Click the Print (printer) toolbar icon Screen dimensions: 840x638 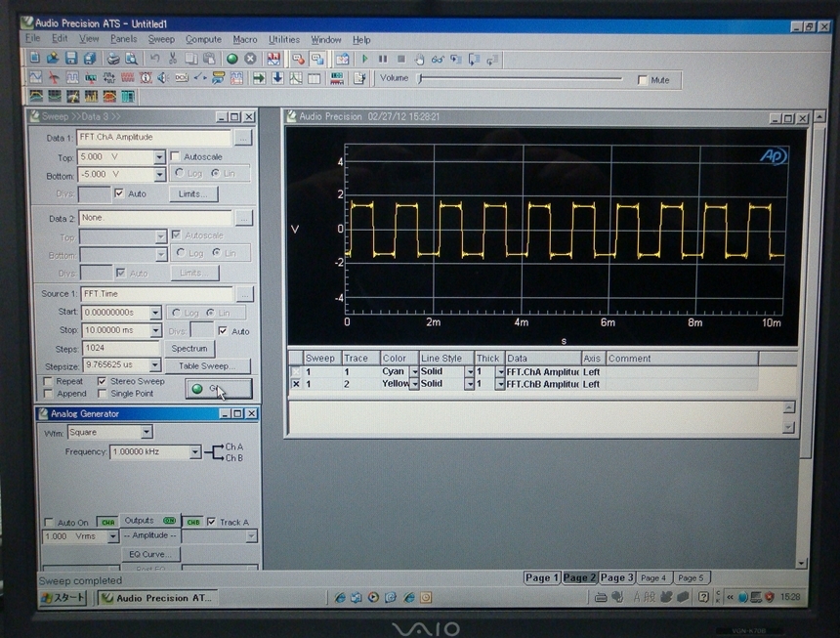pos(113,59)
